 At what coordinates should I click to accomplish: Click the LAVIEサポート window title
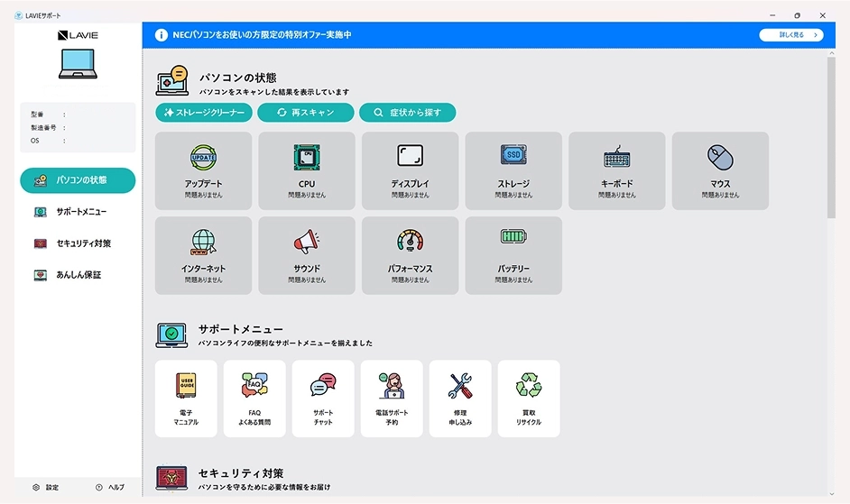coord(42,15)
